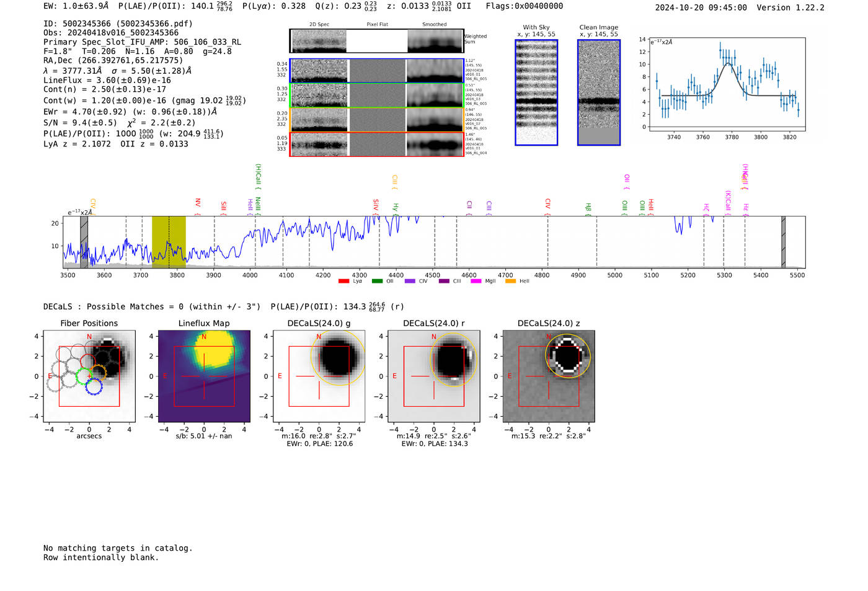Select the OII green legend swatch
Screen dimensions: 868x591
click(377, 281)
